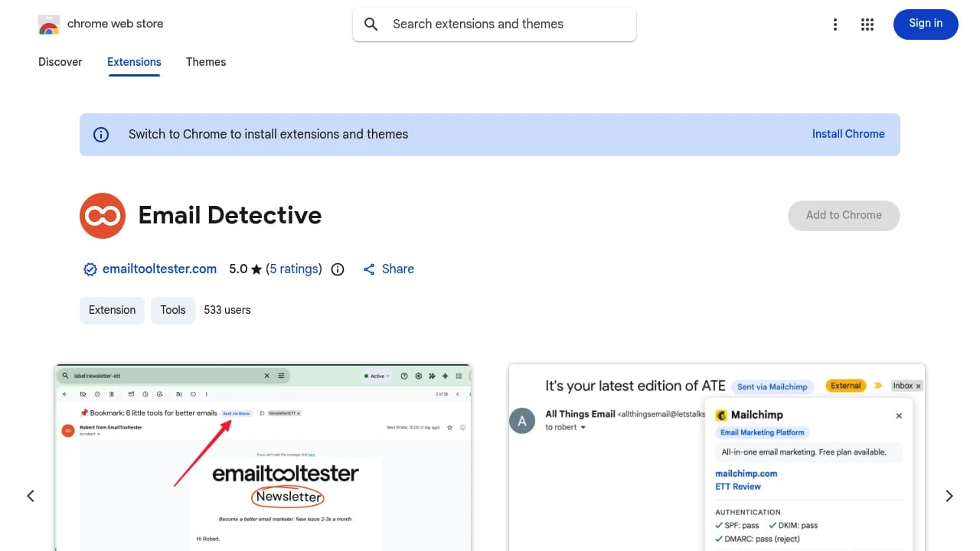Click the Sent via Mailchimp badge
The image size is (980, 551).
point(772,386)
